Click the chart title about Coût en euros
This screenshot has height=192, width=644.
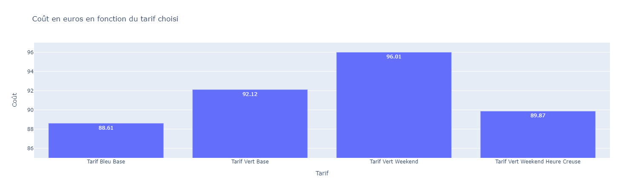(x=105, y=18)
